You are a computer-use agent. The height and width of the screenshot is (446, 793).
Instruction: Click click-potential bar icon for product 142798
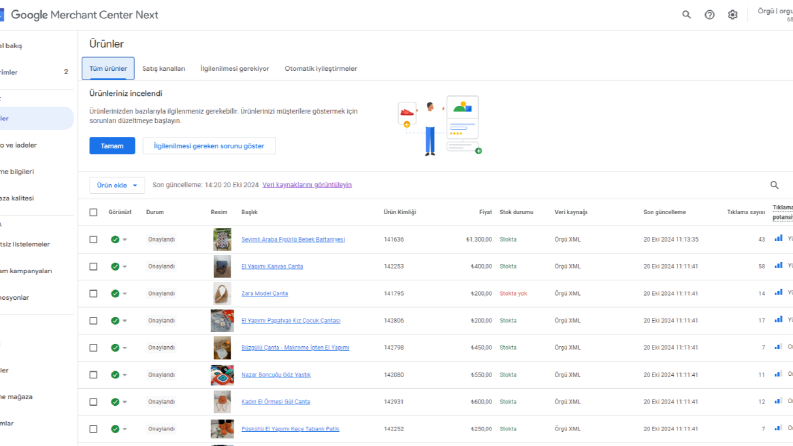[x=778, y=346]
